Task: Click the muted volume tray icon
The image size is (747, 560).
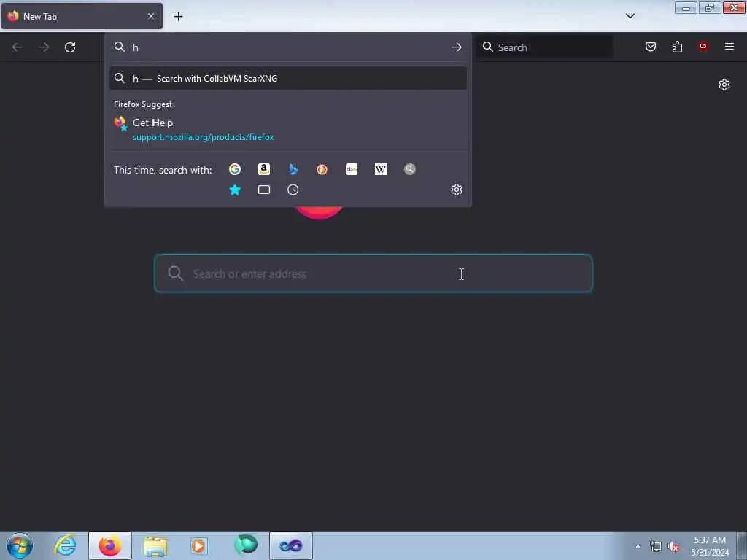Action: coord(673,547)
